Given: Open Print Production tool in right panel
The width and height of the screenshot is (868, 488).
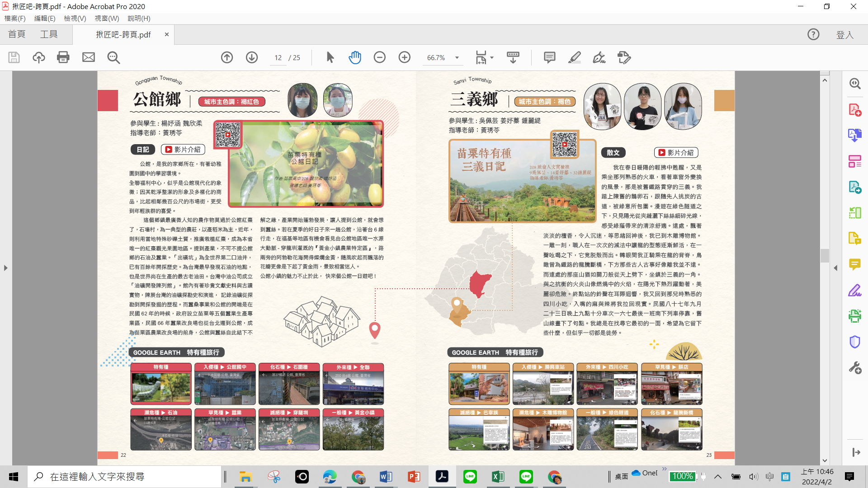Looking at the screenshot, I should (855, 316).
